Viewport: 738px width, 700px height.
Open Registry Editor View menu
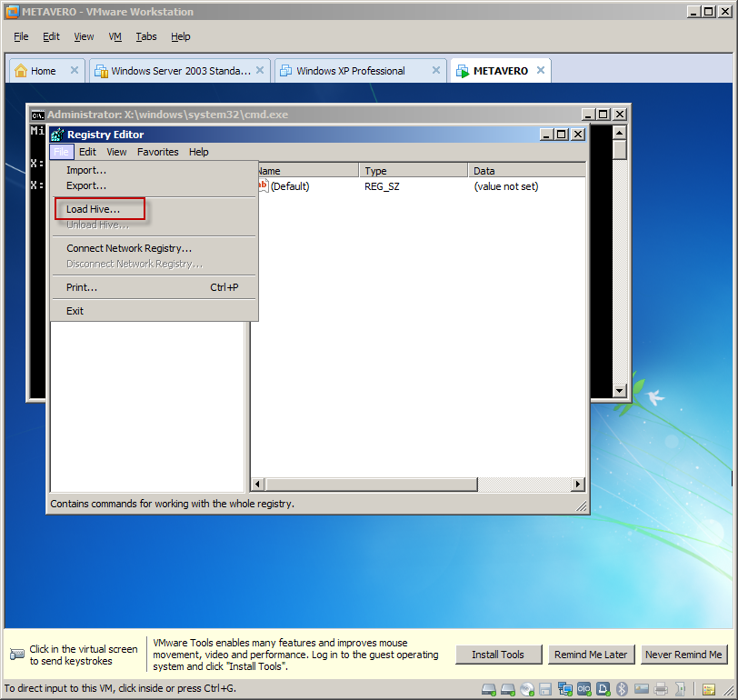point(116,152)
